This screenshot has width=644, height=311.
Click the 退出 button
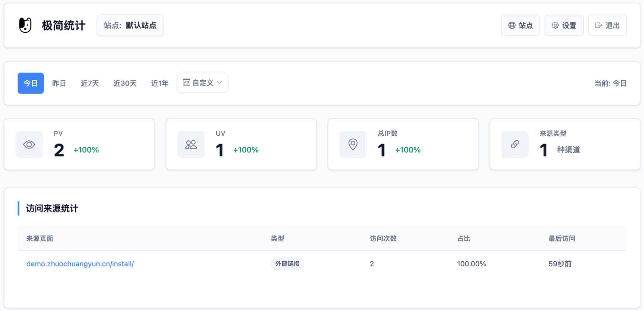(607, 25)
